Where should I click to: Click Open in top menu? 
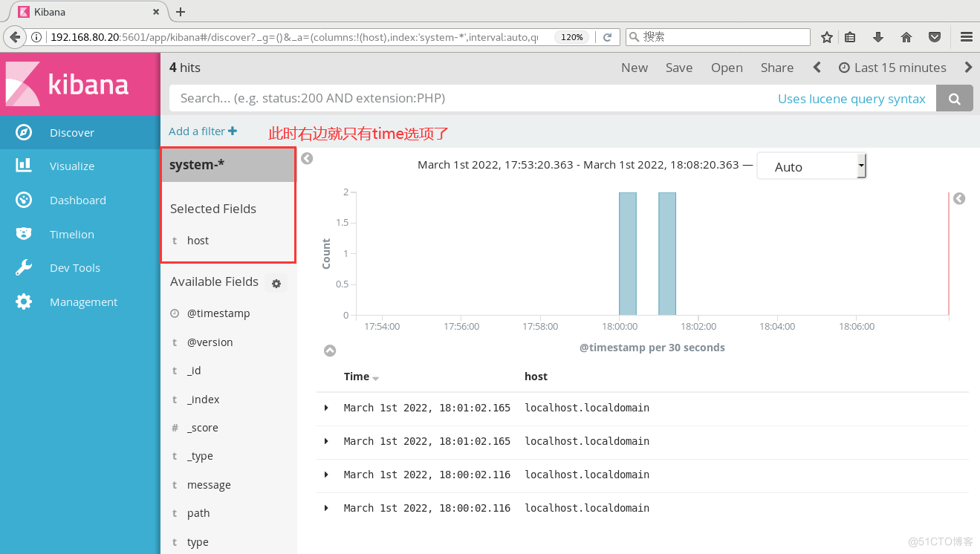727,68
